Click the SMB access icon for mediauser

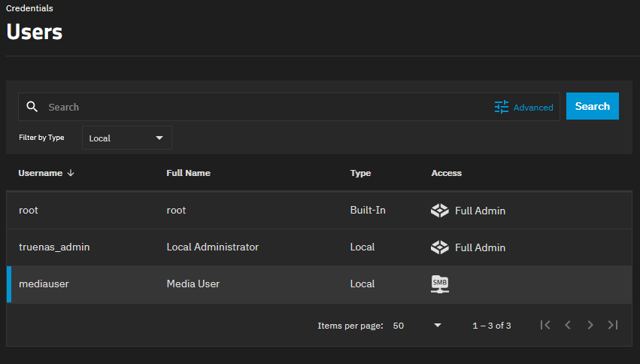pyautogui.click(x=440, y=284)
